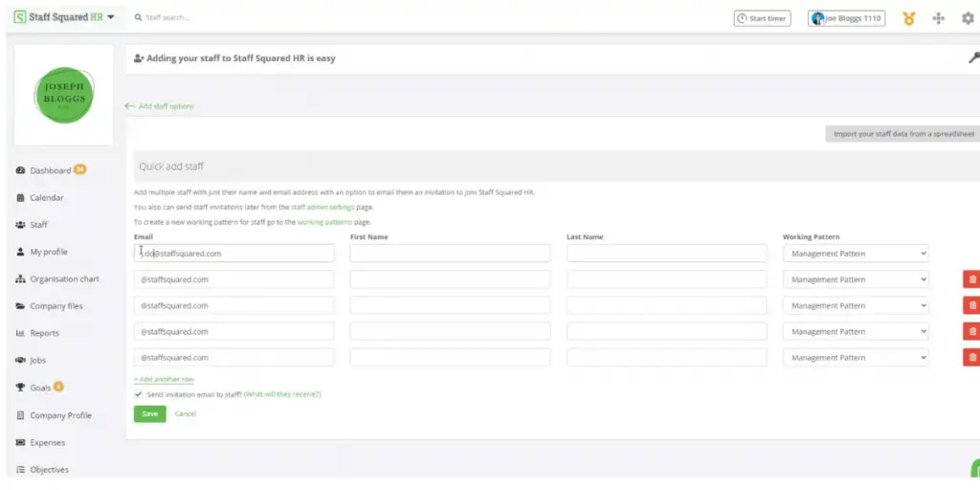Open first row Working Pattern dropdown
Viewport: 980px width, 490px height.
click(856, 253)
